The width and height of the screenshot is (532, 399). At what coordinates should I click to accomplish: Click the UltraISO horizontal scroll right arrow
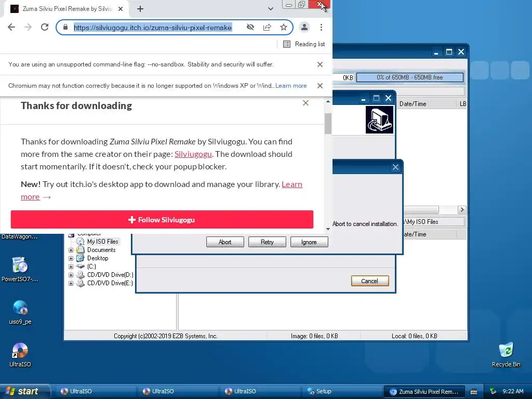click(461, 210)
